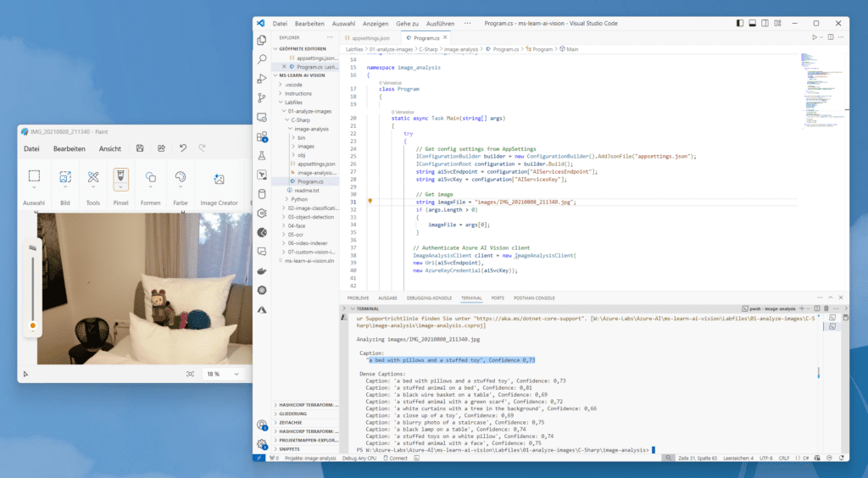Viewport: 868px width, 478px height.
Task: Open the Explorer view in VS Code activity bar
Action: (x=262, y=40)
